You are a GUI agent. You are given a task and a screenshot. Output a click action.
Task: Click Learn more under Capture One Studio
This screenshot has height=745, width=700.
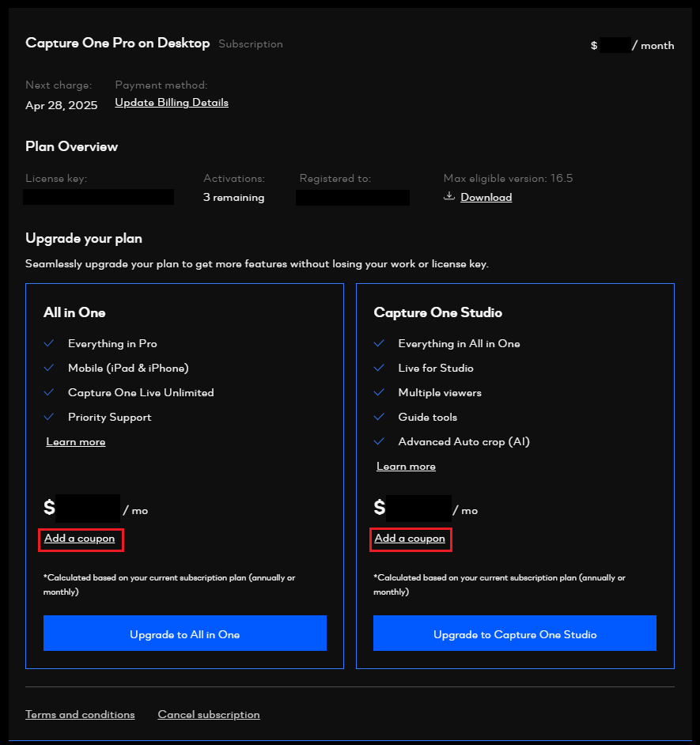pos(406,467)
